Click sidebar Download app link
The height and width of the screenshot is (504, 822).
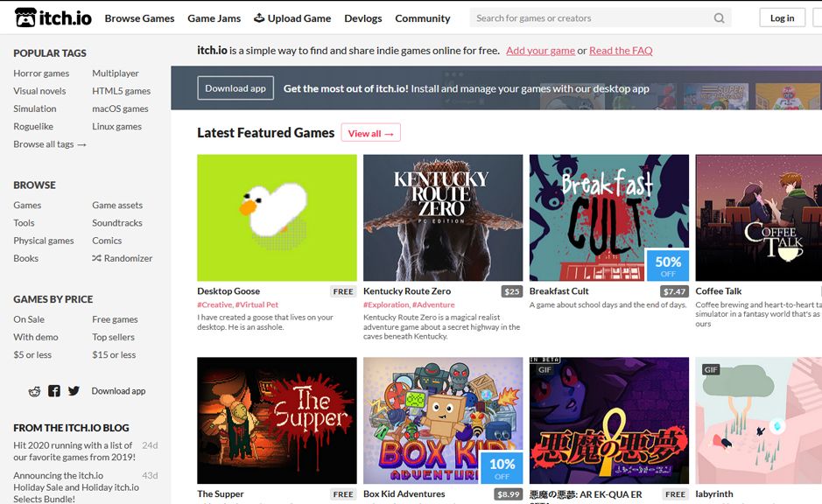click(118, 391)
